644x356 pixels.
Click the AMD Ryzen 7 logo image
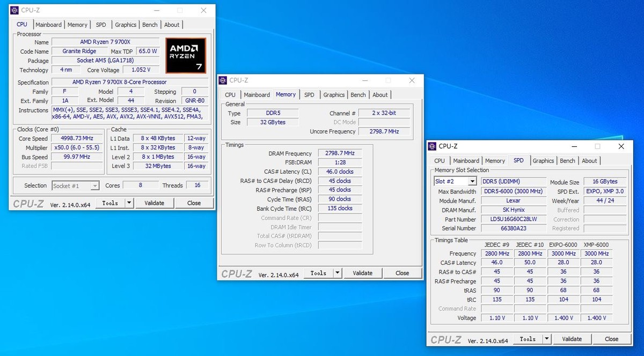(x=185, y=55)
